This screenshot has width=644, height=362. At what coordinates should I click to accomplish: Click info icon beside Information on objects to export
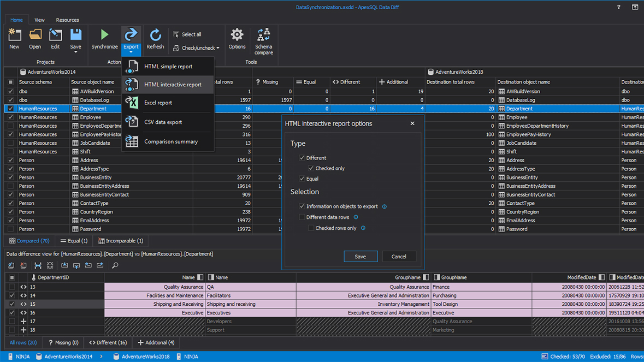(385, 206)
